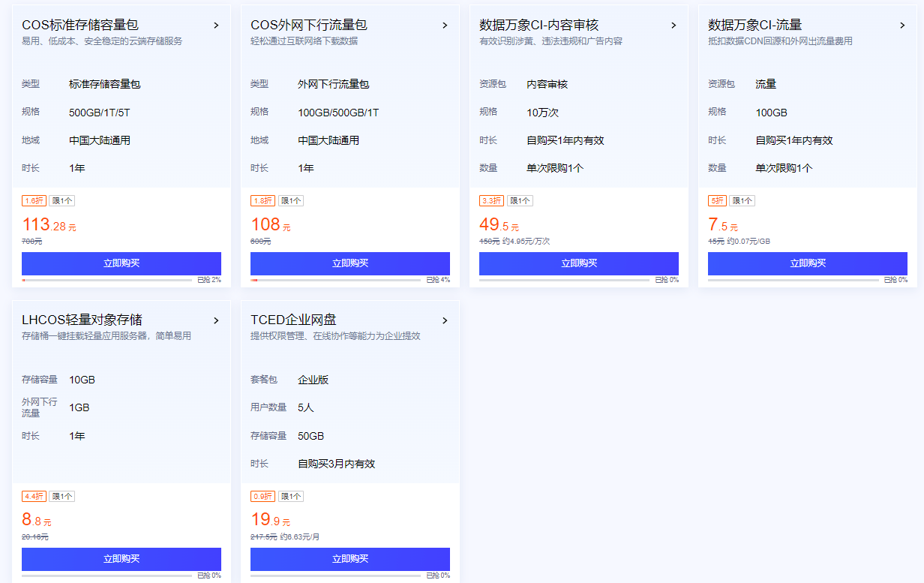Open the chevron next to 数据万象CI-内容审核
The height and width of the screenshot is (583, 924).
click(673, 26)
